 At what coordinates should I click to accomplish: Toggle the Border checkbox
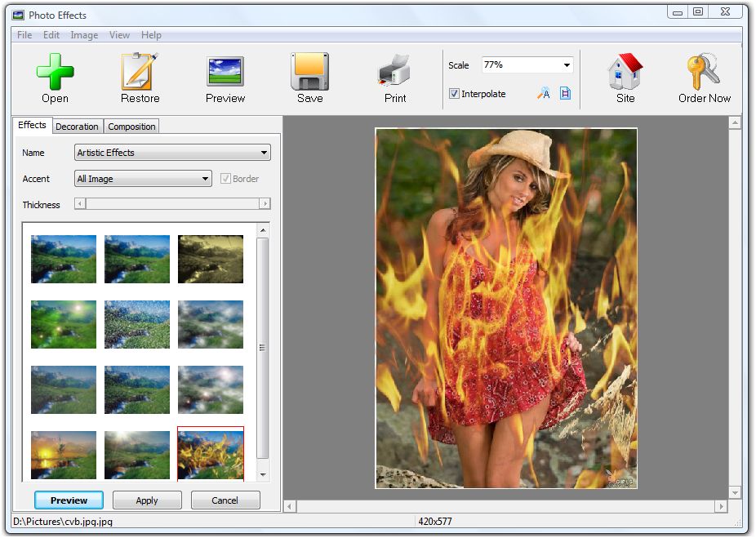[x=225, y=179]
